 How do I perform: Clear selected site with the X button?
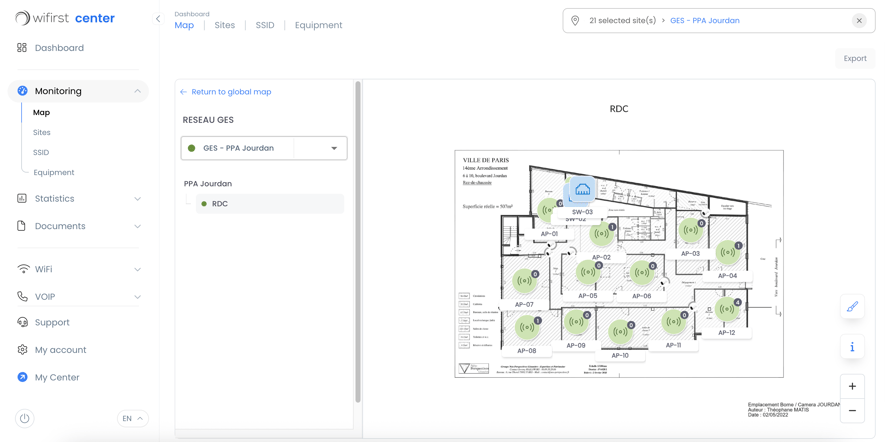click(x=859, y=21)
